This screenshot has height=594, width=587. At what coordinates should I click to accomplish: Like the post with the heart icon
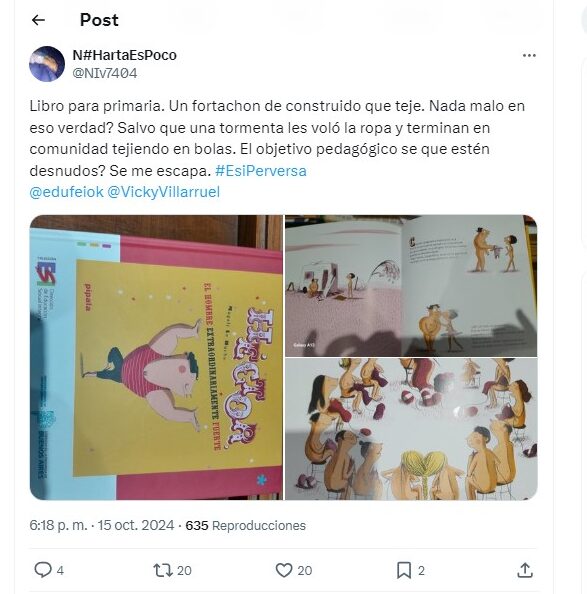pyautogui.click(x=284, y=570)
